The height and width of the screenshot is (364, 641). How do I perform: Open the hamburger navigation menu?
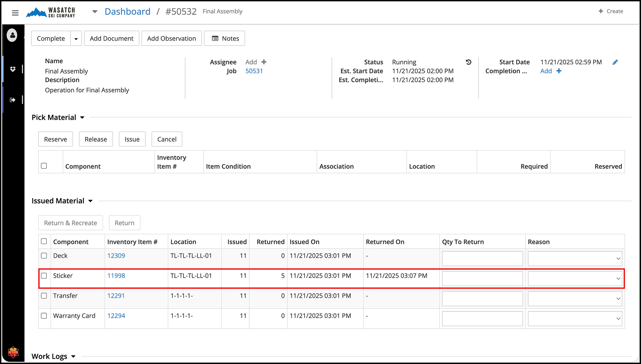tap(15, 13)
